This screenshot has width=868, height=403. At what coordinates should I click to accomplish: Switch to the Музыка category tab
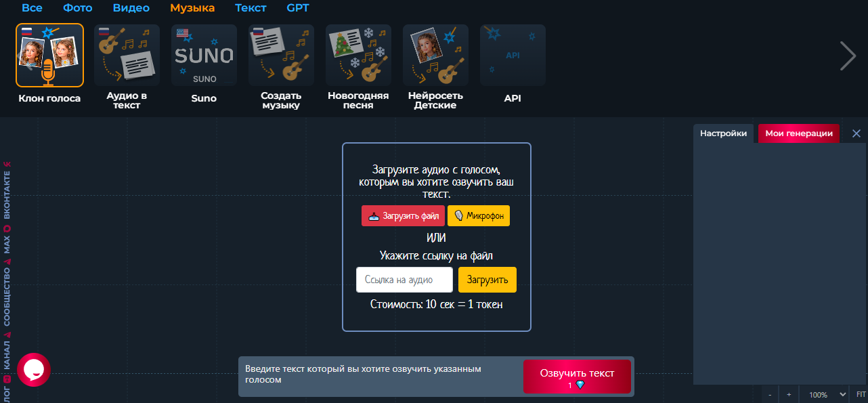[x=192, y=8]
